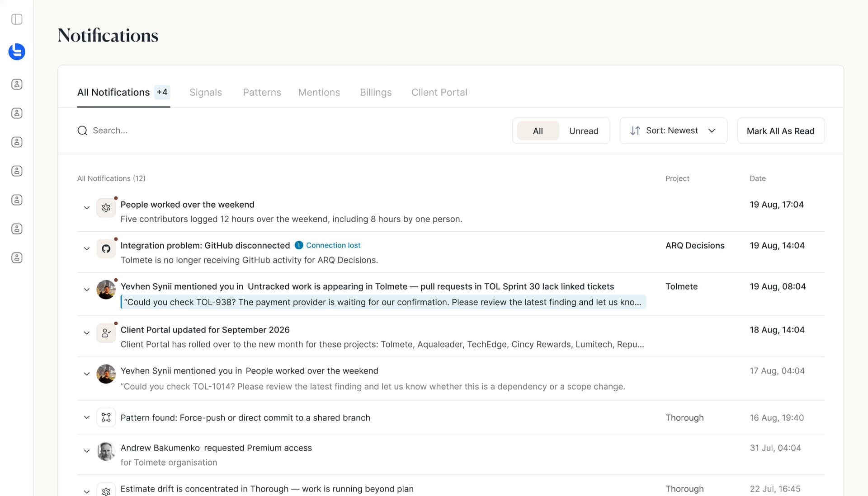Click the Connection lost alert icon

[299, 245]
